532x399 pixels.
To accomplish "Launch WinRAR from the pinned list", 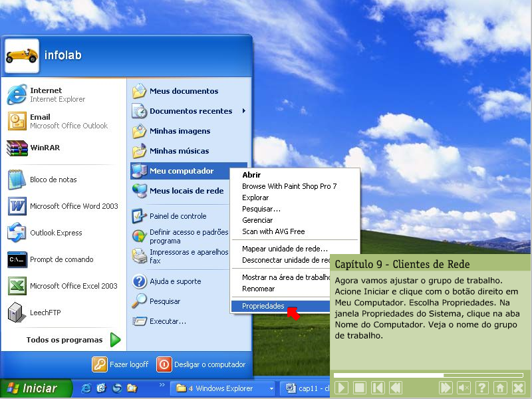I will tap(44, 148).
